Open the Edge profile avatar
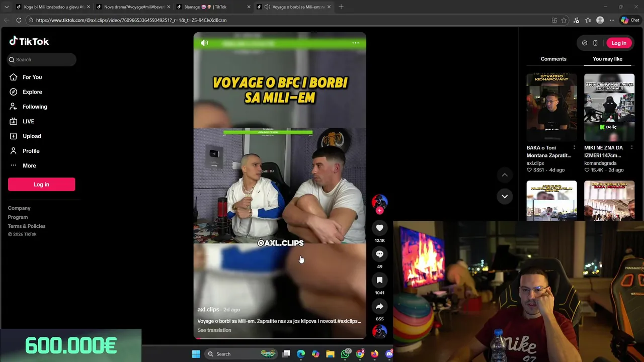Image resolution: width=644 pixels, height=362 pixels. 600,20
